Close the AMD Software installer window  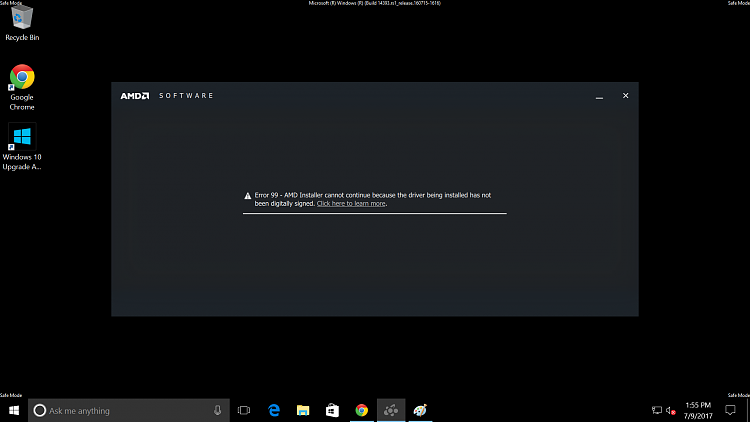(625, 96)
